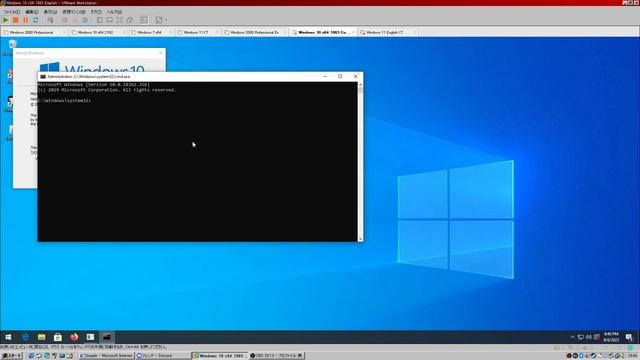Image resolution: width=640 pixels, height=360 pixels.
Task: Open guest Action Center notification icon
Action: (629, 337)
